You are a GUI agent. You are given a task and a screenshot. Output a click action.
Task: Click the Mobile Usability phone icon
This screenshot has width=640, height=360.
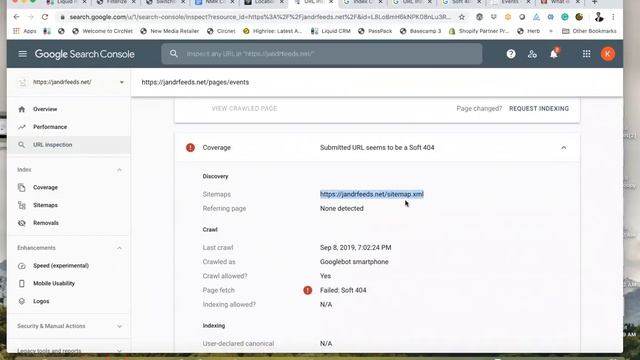(x=22, y=283)
